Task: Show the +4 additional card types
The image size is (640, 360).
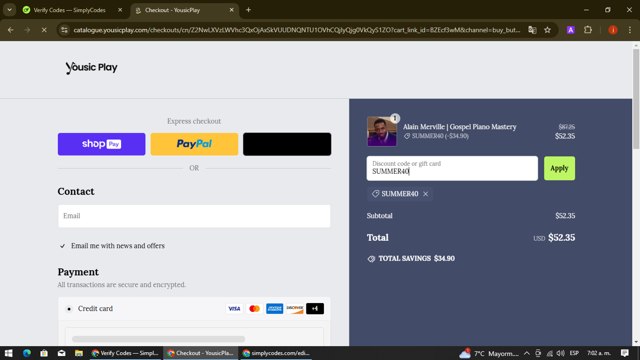Action: click(x=315, y=309)
